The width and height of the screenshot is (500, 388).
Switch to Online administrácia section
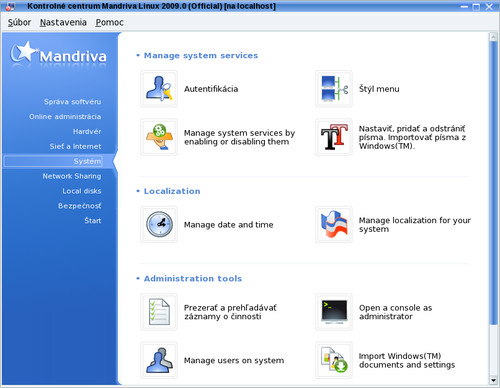65,117
